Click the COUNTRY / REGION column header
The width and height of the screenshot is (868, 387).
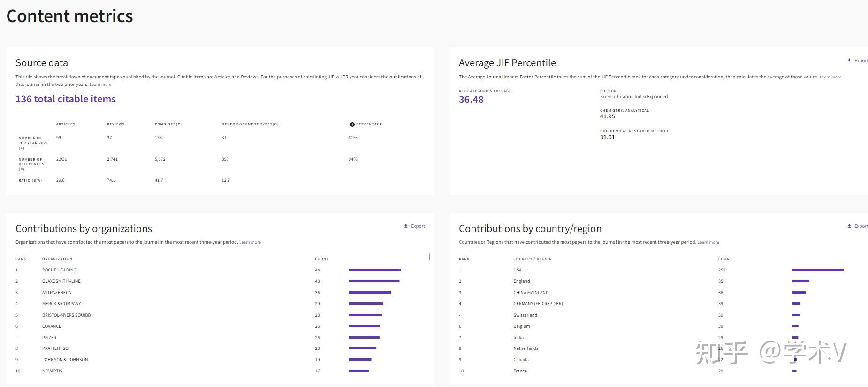532,259
